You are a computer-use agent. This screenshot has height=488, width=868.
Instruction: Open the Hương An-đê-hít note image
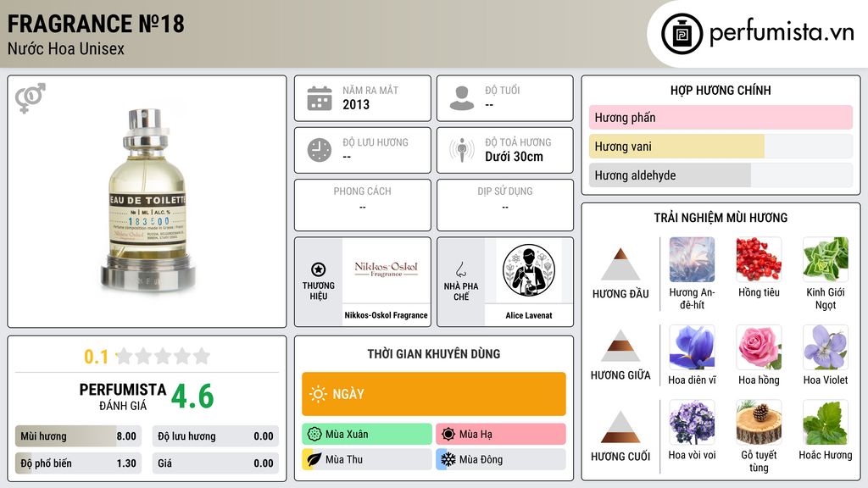coord(692,259)
